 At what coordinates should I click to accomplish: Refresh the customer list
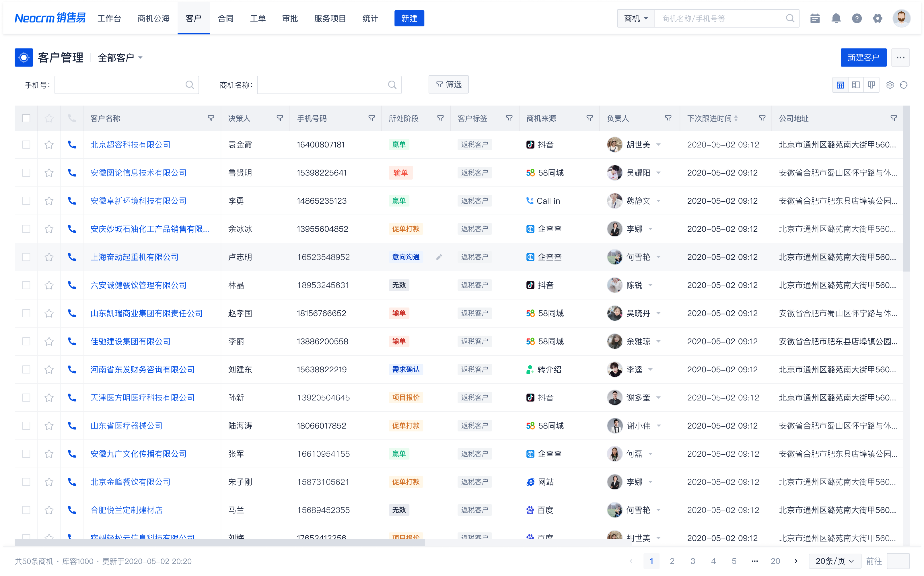pos(904,85)
